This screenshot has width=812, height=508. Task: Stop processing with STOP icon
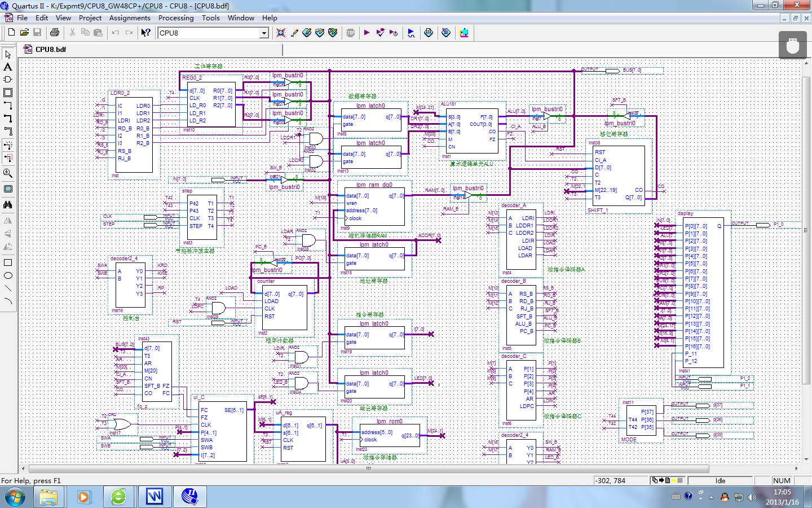point(350,33)
